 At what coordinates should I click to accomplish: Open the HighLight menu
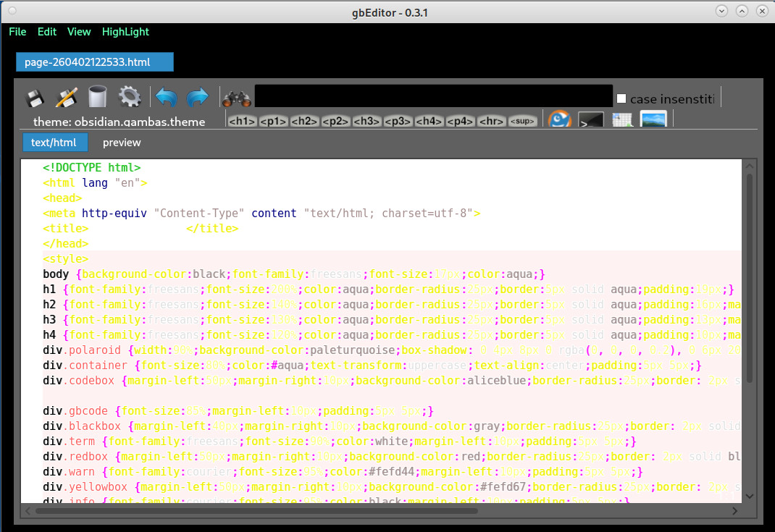click(x=125, y=32)
